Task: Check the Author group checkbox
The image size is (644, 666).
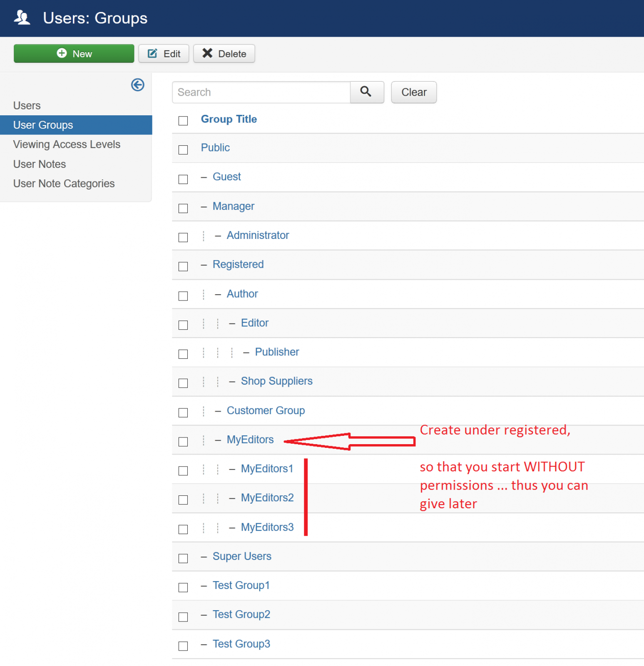Action: (x=183, y=296)
